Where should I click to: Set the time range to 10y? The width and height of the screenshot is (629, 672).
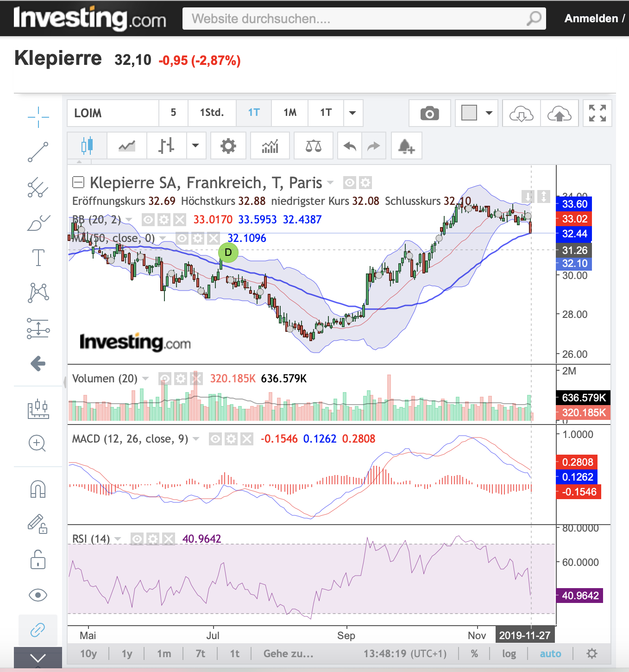(x=88, y=653)
